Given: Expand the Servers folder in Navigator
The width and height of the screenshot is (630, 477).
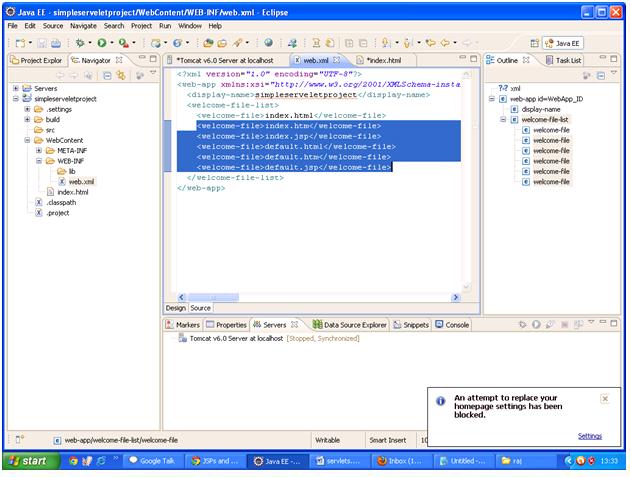Looking at the screenshot, I should [x=16, y=88].
